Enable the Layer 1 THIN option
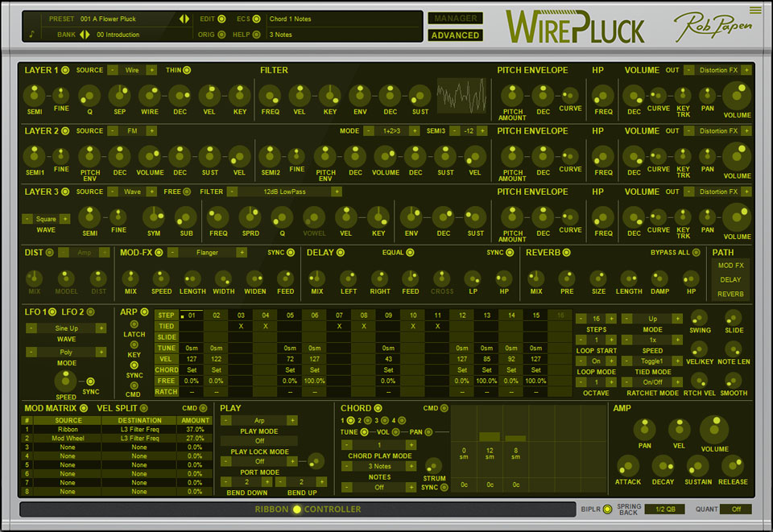 click(x=187, y=70)
